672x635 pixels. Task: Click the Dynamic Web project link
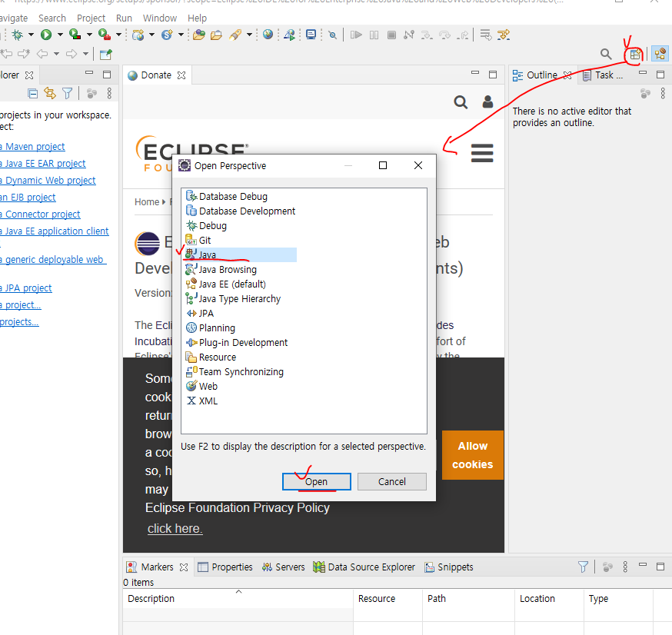[48, 181]
